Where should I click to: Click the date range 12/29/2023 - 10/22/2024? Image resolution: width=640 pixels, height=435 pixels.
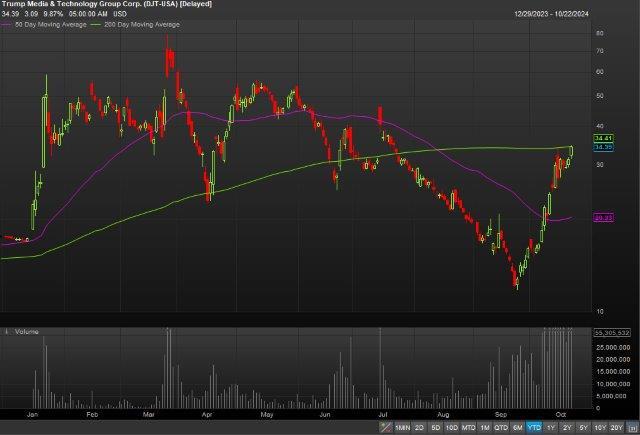(x=551, y=14)
